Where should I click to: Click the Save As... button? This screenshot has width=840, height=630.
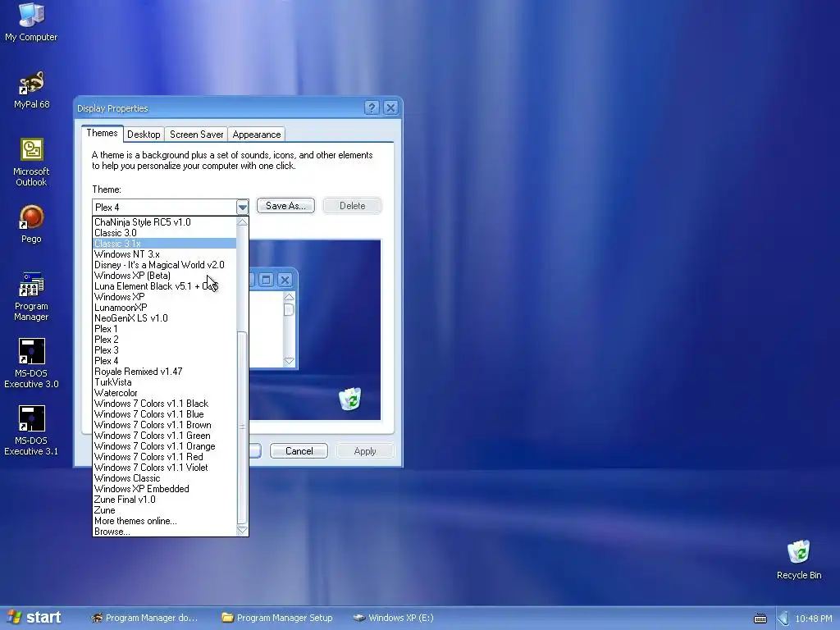coord(285,206)
